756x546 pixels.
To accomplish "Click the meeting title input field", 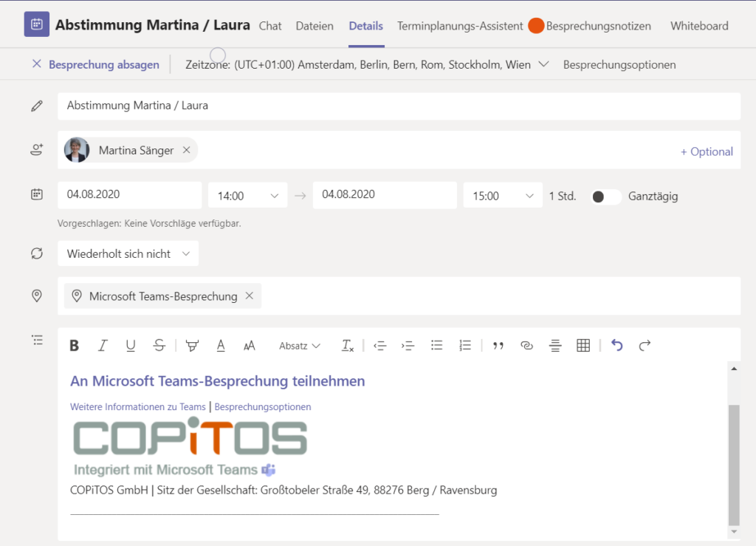I will (x=399, y=106).
